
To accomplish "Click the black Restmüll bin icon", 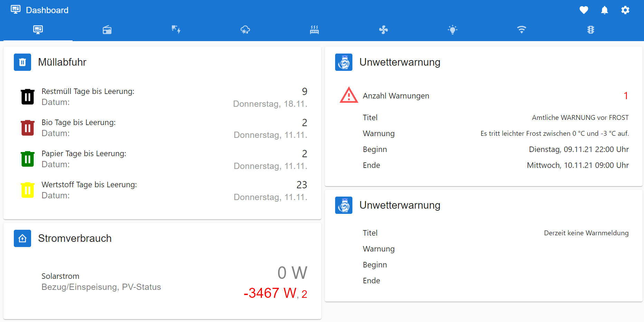I will 28,97.
